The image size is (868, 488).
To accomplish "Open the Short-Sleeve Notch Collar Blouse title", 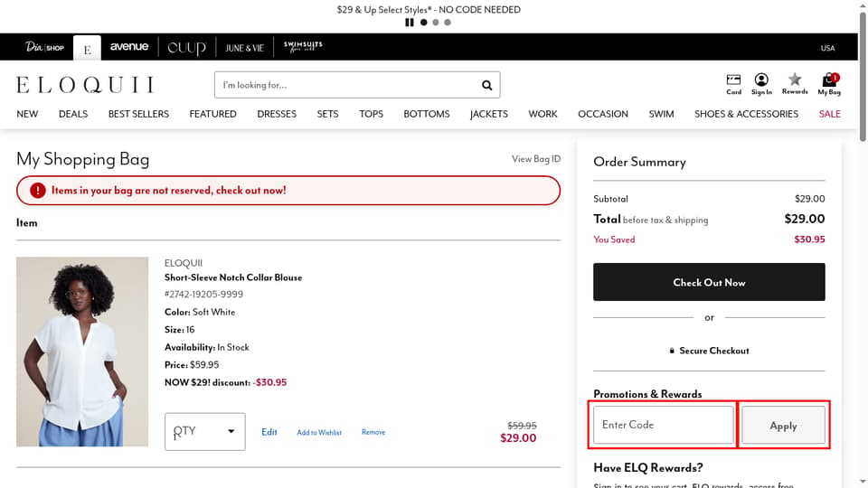I will (x=233, y=277).
